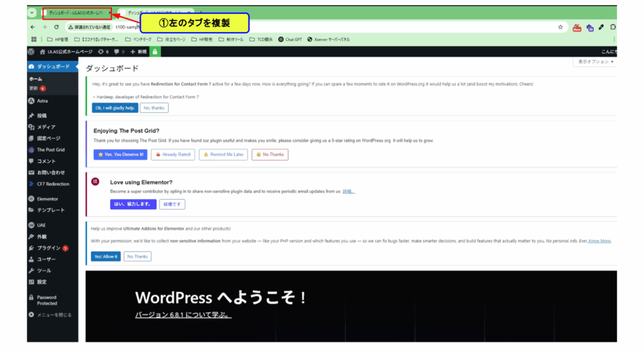Open the Xserver サーバーパネル bookmark

click(x=328, y=40)
